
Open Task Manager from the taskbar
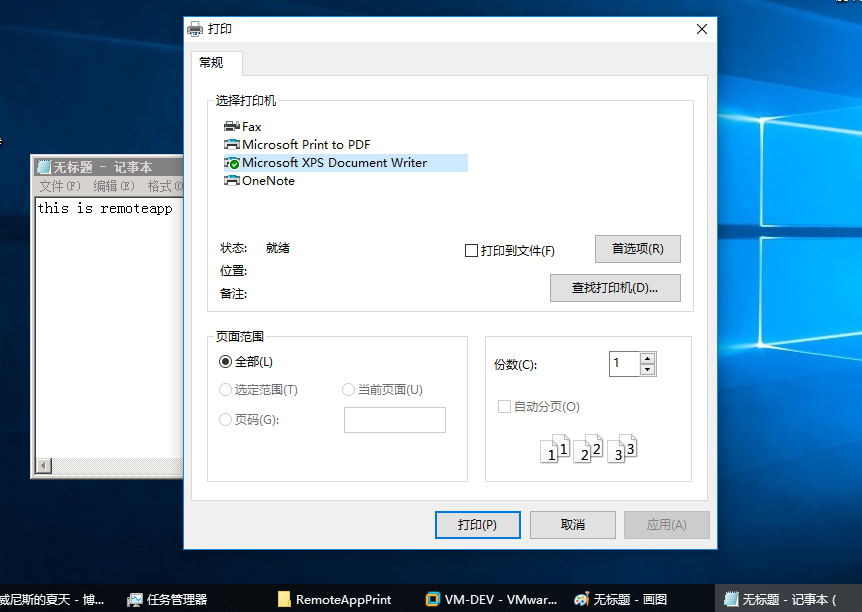pyautogui.click(x=167, y=599)
